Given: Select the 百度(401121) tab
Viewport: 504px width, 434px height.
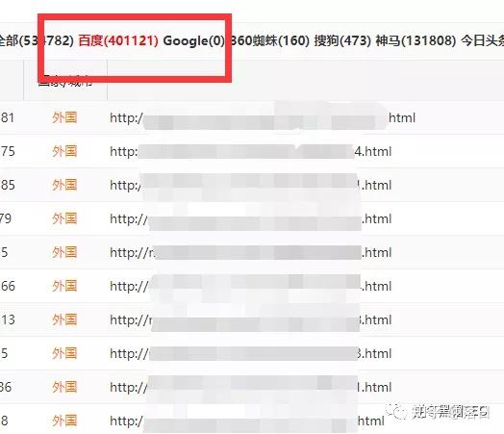Looking at the screenshot, I should tap(118, 40).
